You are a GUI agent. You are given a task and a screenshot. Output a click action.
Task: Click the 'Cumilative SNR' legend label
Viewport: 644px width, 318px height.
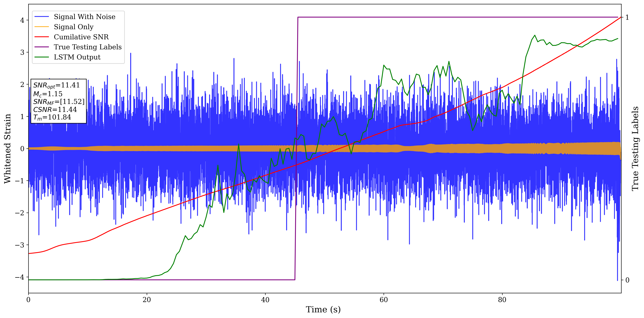(x=81, y=37)
